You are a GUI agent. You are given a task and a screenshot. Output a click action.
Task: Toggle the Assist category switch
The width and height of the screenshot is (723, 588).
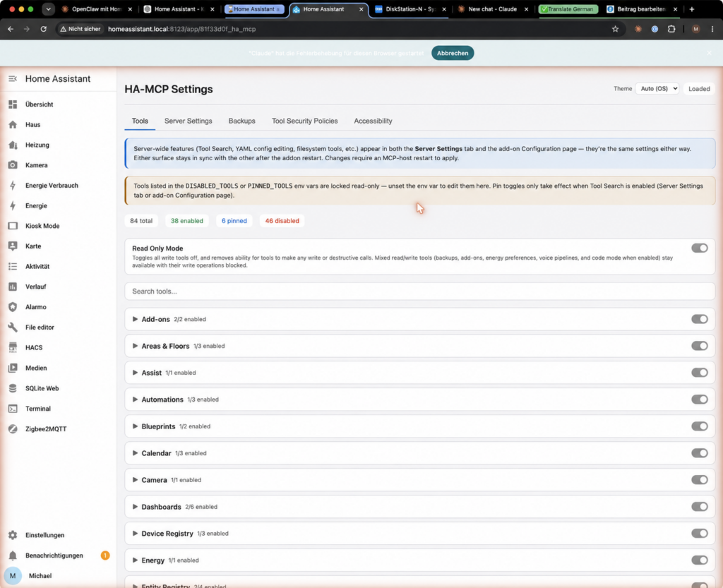click(700, 373)
